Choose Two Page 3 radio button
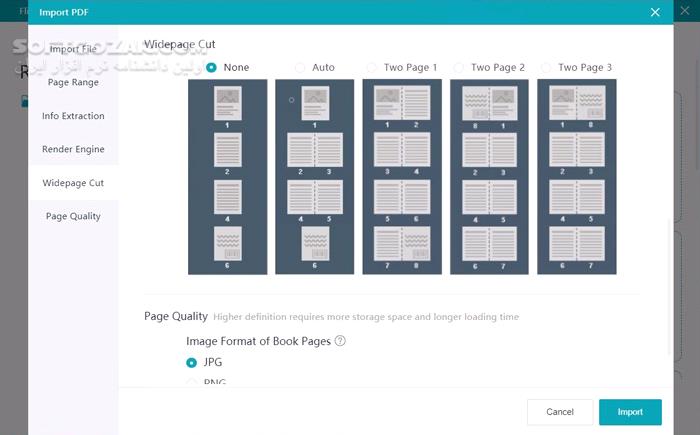This screenshot has width=700, height=435. click(x=546, y=67)
